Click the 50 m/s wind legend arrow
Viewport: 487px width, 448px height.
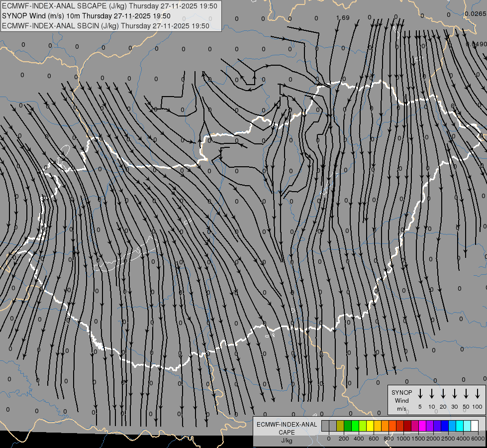tap(466, 394)
